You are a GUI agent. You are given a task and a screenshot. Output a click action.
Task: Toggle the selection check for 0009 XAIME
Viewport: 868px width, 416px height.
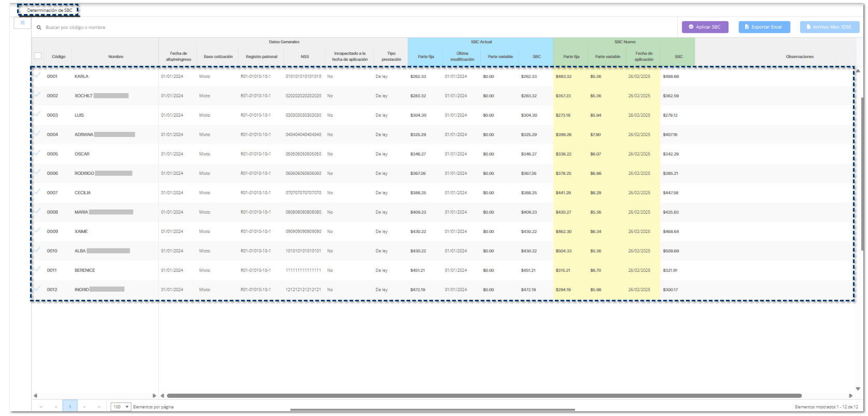(37, 230)
